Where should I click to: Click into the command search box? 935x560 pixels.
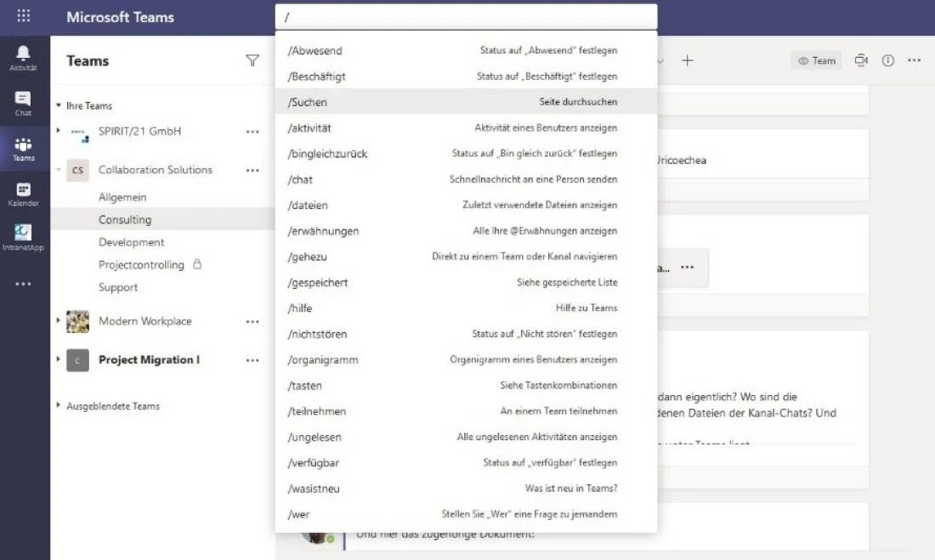[466, 17]
